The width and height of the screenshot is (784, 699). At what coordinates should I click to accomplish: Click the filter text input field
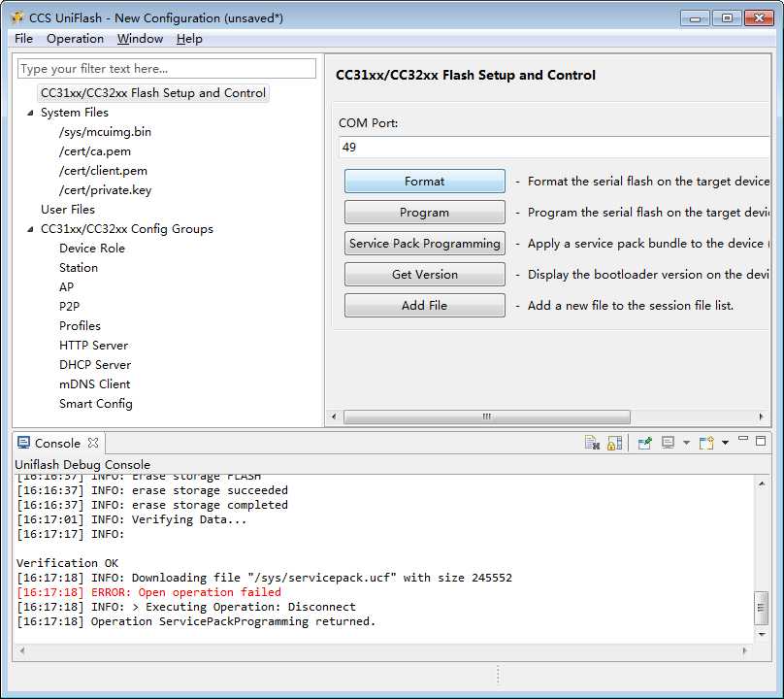167,69
